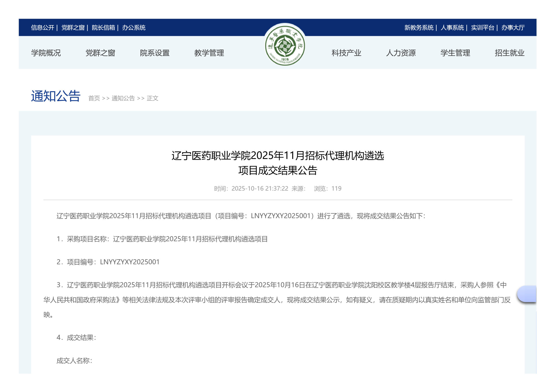Viewport: 555px width, 392px height.
Task: Open 人事系统 link
Action: pyautogui.click(x=452, y=28)
